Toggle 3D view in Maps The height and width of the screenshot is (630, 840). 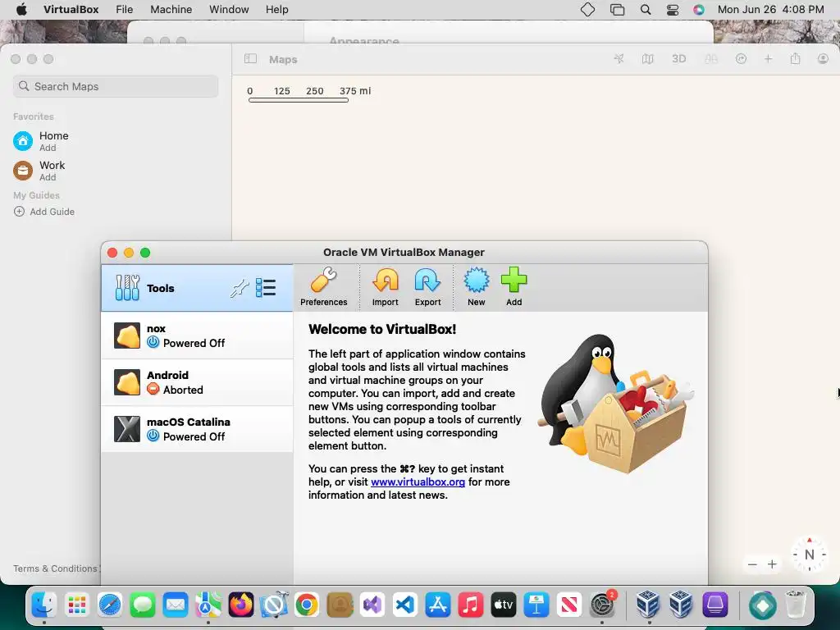(x=678, y=59)
